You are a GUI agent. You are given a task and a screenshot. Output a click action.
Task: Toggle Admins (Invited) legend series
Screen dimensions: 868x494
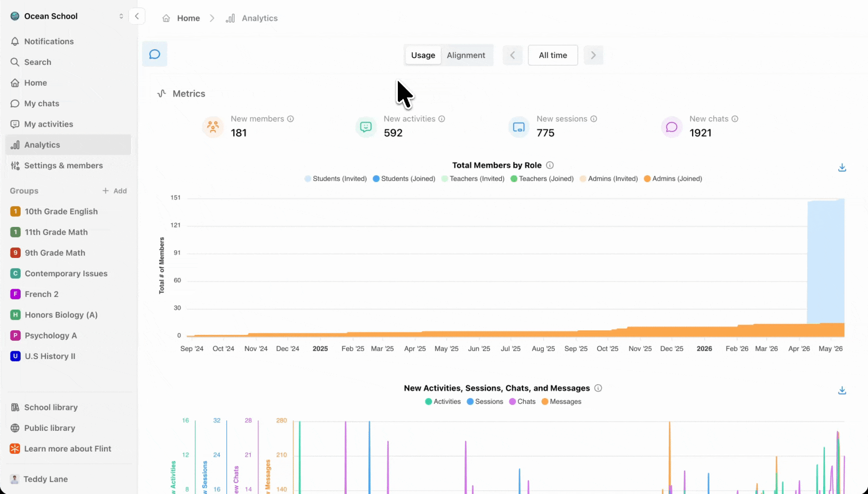[608, 179]
